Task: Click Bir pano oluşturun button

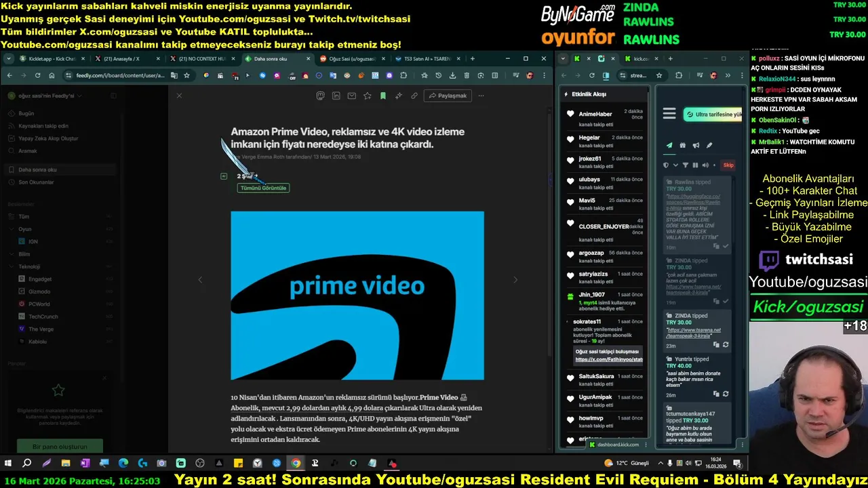Action: coord(60,447)
